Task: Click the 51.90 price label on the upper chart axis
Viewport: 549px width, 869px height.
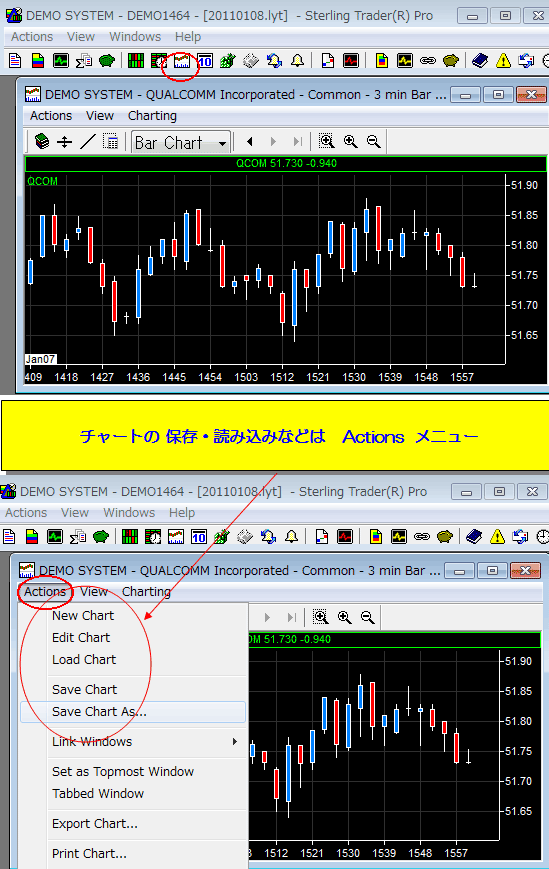Action: 524,185
